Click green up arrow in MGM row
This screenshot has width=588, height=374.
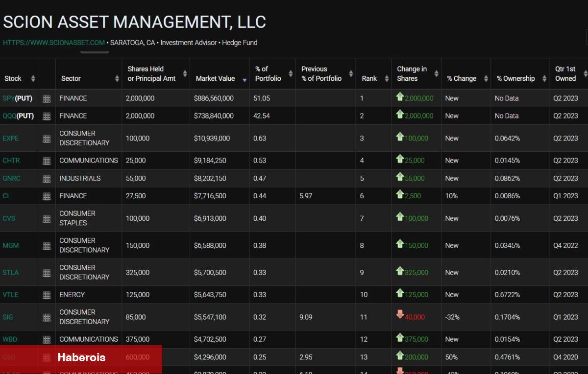400,244
